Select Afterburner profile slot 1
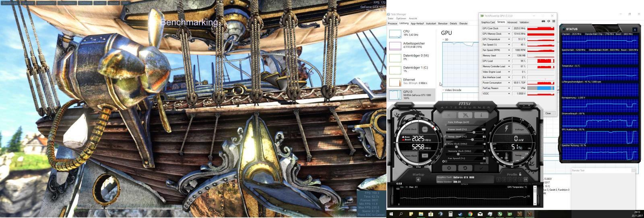 click(498, 179)
